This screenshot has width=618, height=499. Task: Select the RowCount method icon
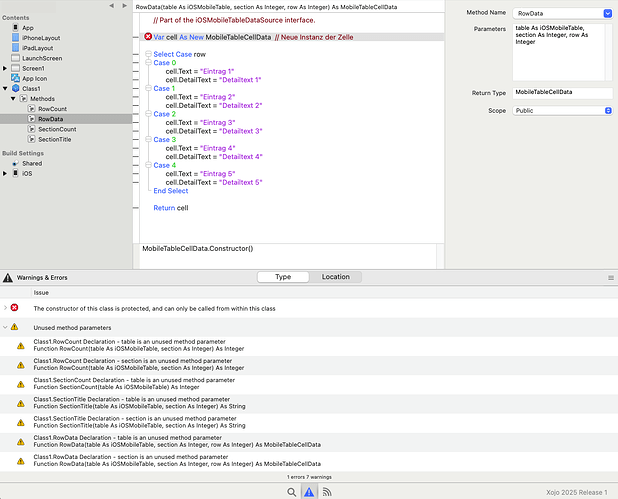(32, 108)
